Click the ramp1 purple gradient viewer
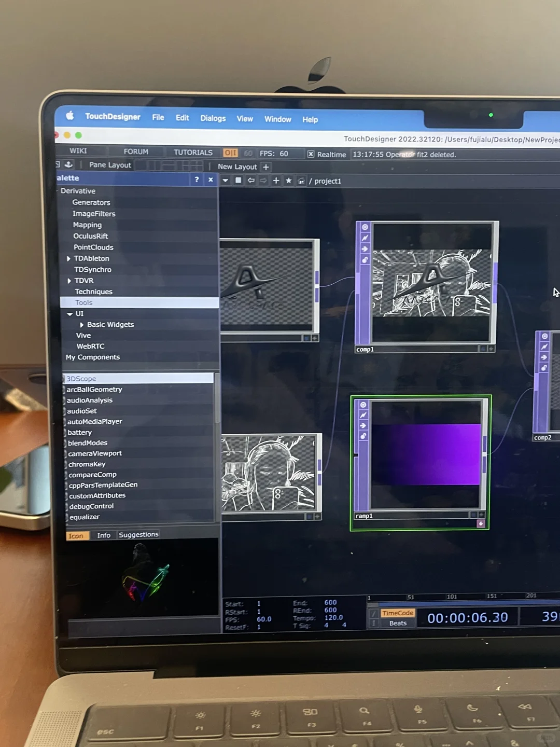This screenshot has height=747, width=560. click(426, 454)
